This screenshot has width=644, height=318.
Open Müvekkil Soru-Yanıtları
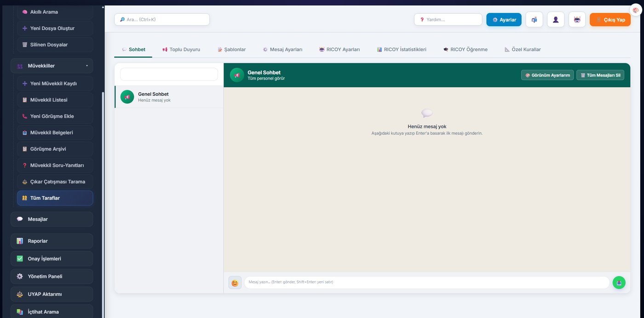point(55,165)
